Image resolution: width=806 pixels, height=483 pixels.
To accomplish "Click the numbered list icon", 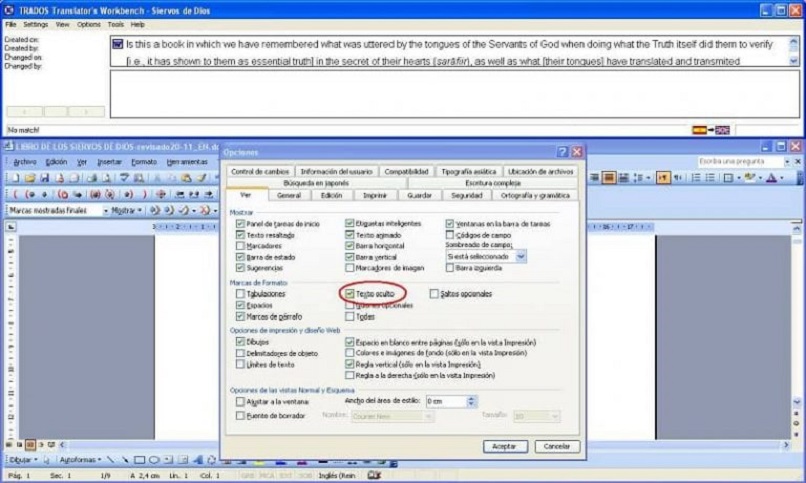I will [x=695, y=178].
